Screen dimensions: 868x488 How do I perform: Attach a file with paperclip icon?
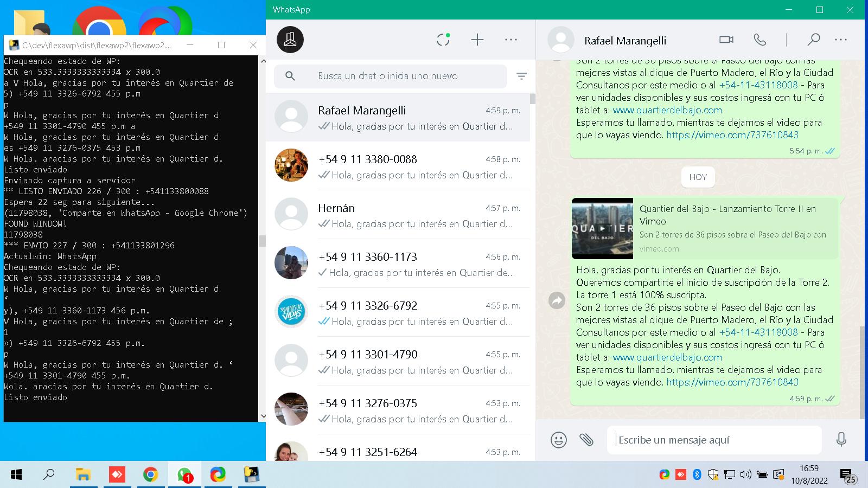(x=586, y=439)
